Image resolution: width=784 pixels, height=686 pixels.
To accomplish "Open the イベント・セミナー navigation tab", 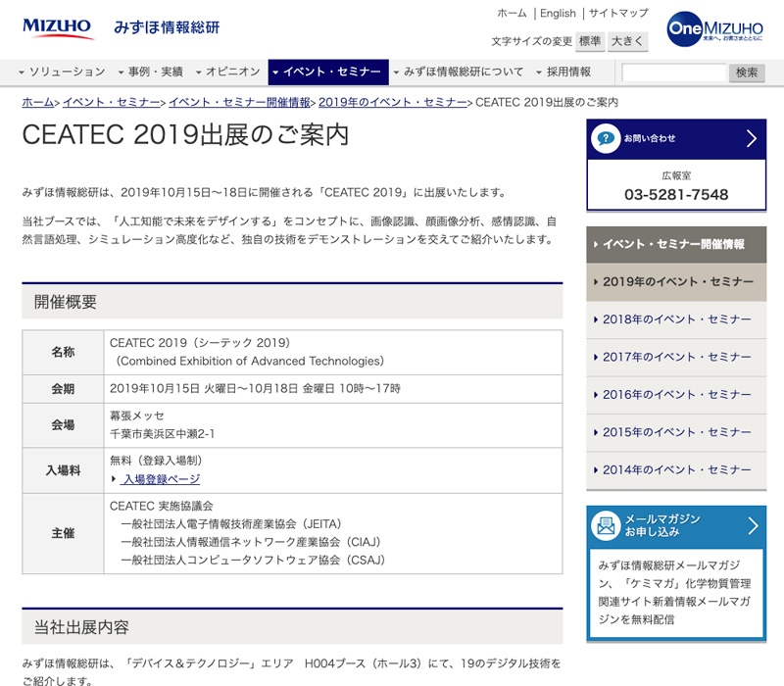I will [328, 72].
